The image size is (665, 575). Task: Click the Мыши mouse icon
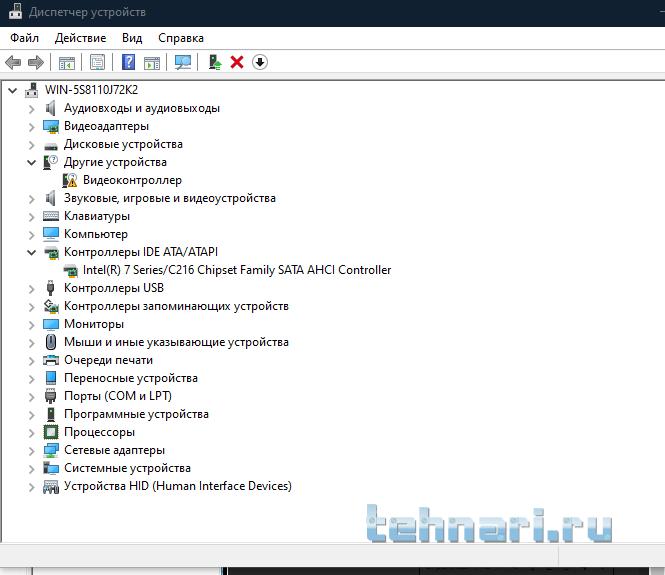coord(50,342)
